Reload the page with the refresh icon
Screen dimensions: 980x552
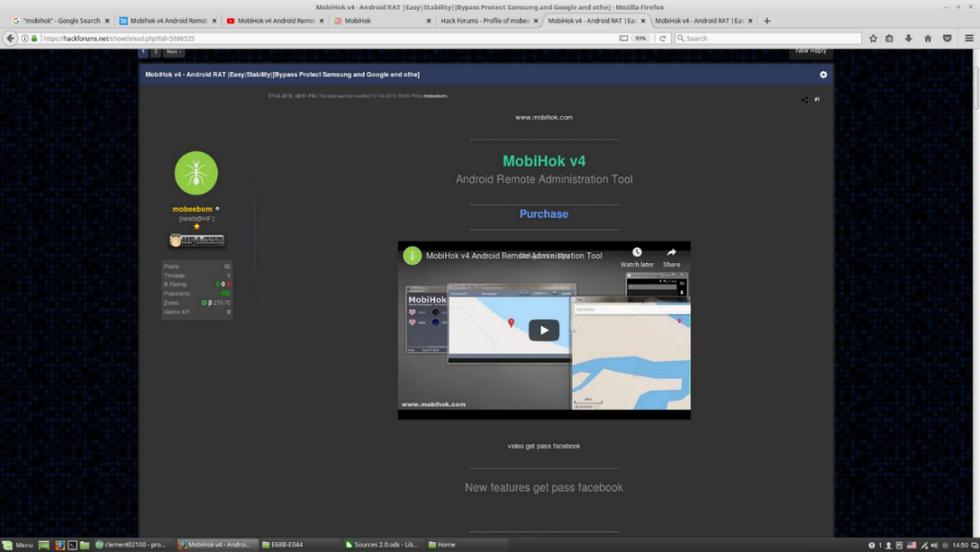[662, 38]
